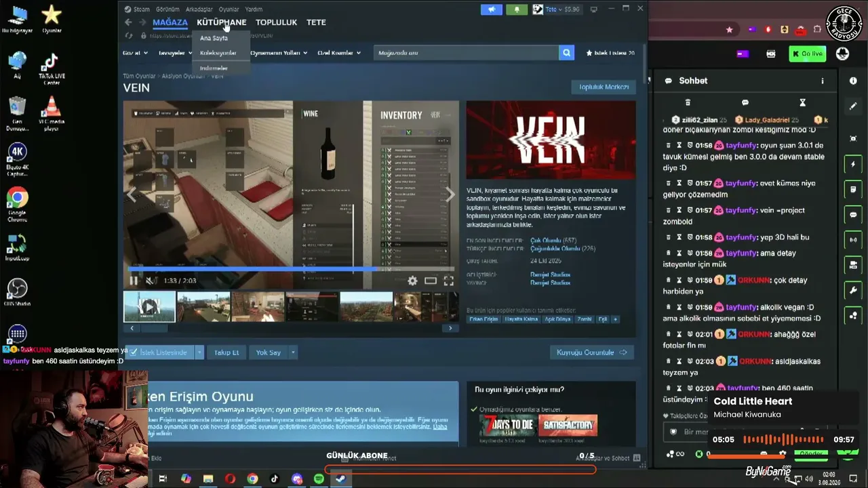Select Ana Sayfa in library submenu
This screenshot has height=488, width=868.
pyautogui.click(x=214, y=39)
